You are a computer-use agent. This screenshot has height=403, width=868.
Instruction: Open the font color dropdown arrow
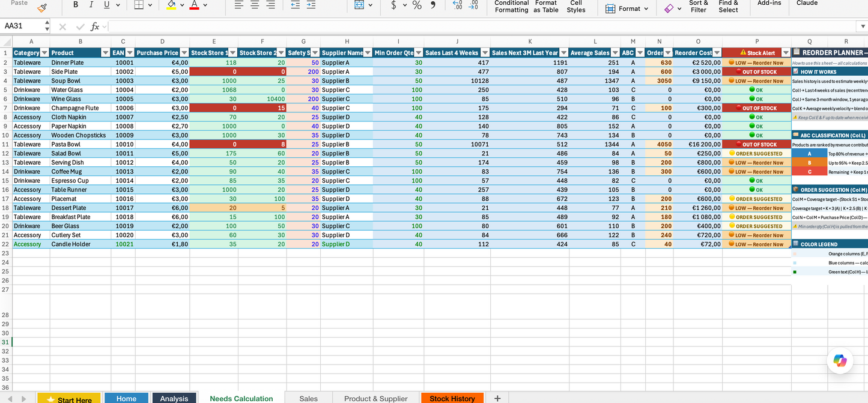205,5
